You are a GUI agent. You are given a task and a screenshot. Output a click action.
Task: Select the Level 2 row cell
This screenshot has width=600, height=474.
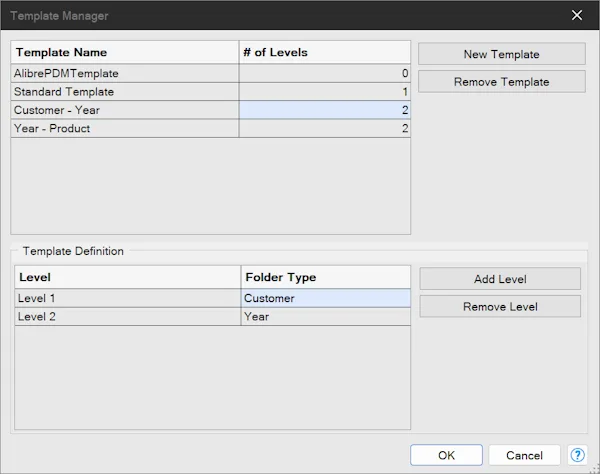click(x=128, y=316)
